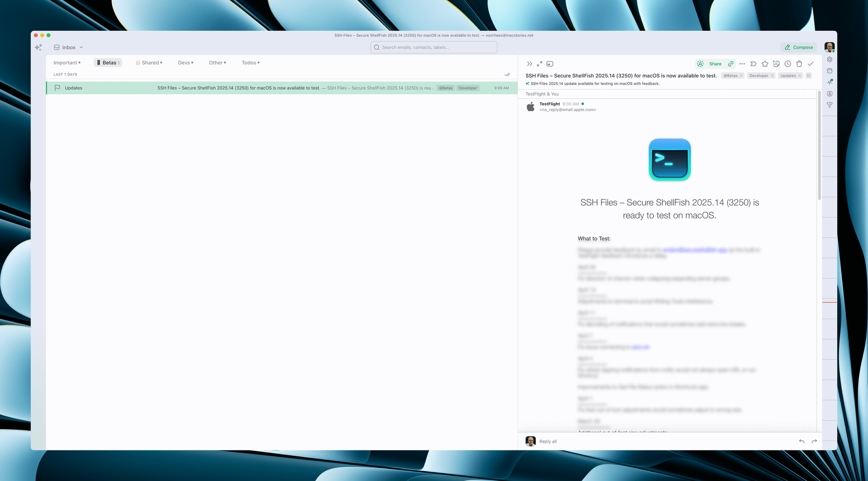Switch to the Devs tab
The height and width of the screenshot is (481, 868).
pos(186,63)
